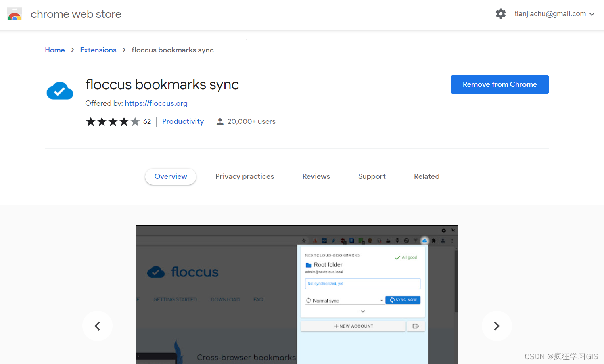Select the Support tab

(372, 176)
